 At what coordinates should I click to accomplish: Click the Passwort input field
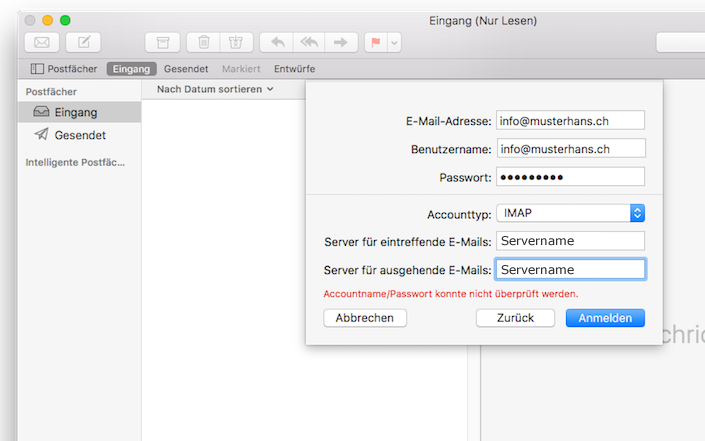coord(570,177)
